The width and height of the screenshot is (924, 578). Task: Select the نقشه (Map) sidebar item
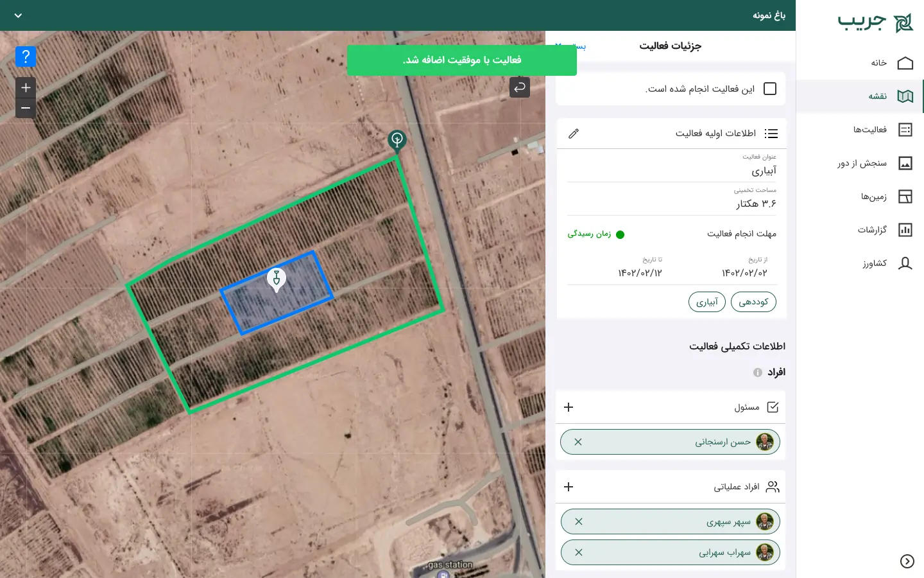[x=860, y=96]
